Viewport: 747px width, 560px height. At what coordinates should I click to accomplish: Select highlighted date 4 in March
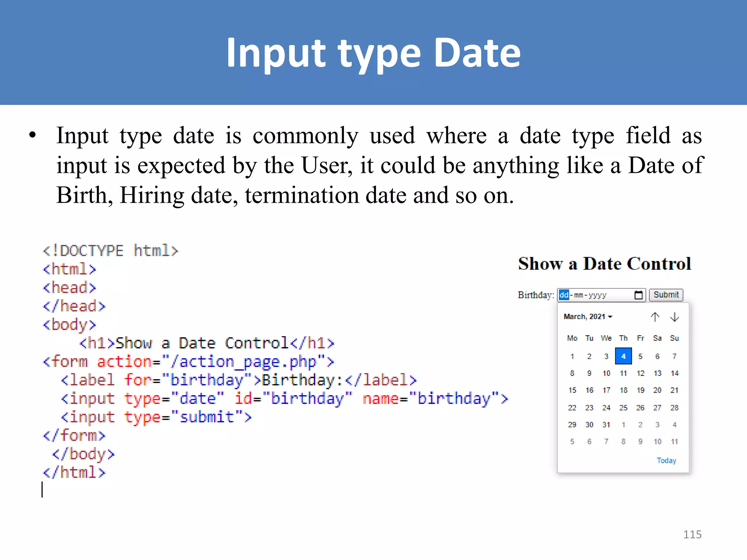click(x=623, y=356)
